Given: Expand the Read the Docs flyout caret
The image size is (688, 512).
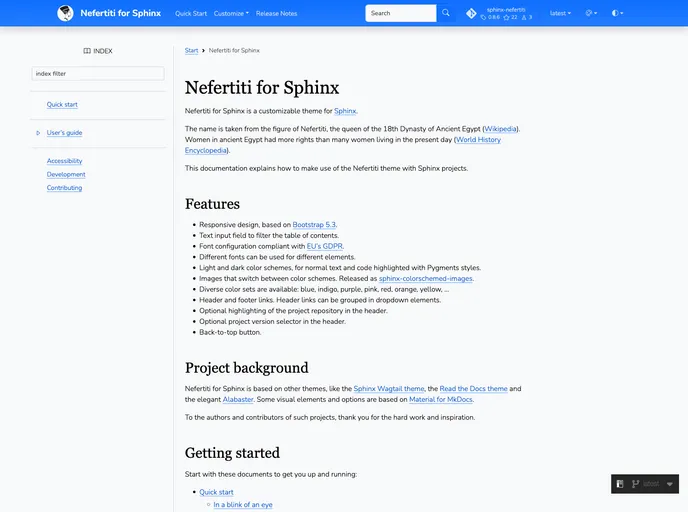Looking at the screenshot, I should [x=670, y=484].
